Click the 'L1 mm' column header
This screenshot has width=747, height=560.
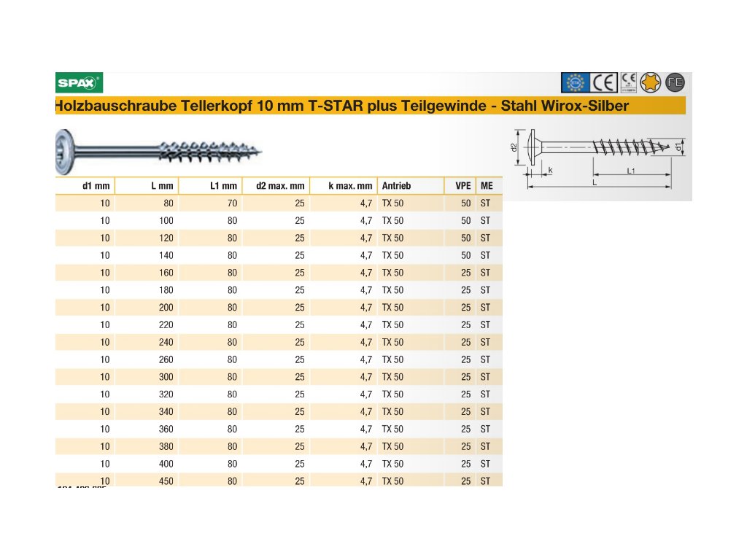tap(223, 186)
